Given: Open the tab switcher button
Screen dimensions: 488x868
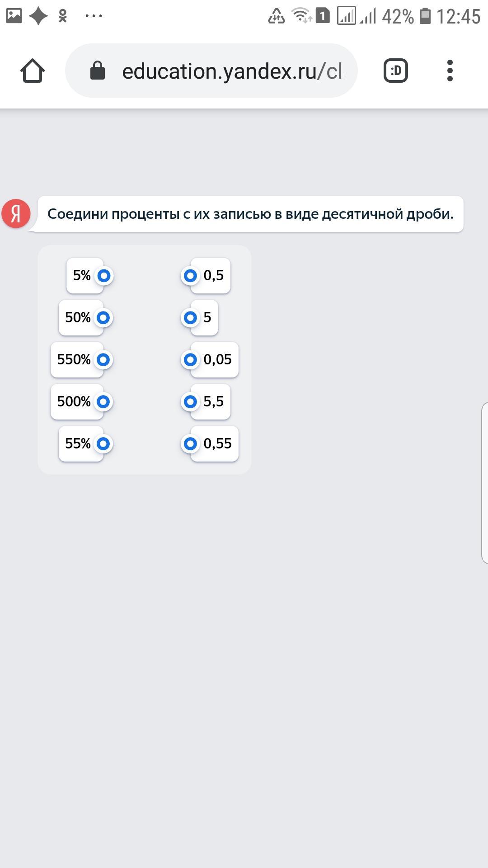Looking at the screenshot, I should [396, 71].
